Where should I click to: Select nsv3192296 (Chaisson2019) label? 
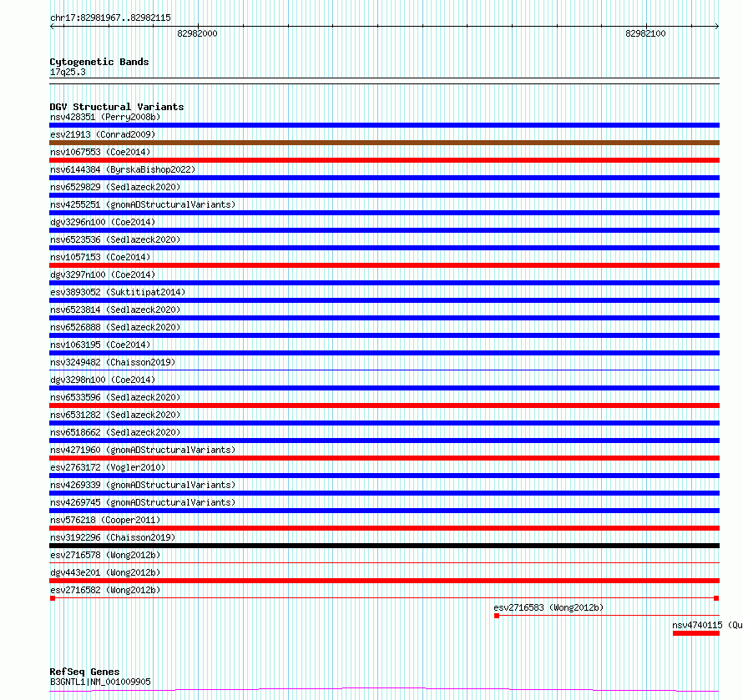click(113, 537)
